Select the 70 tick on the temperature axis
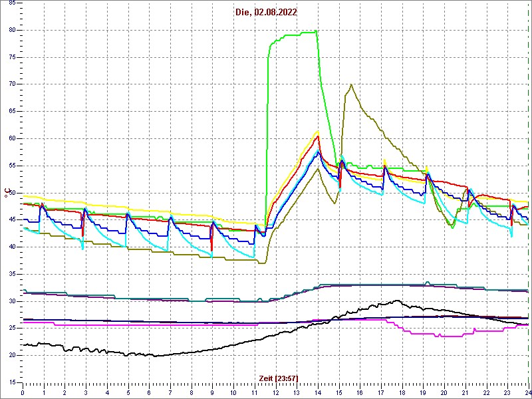Screen dimensions: 532x399 pos(11,84)
